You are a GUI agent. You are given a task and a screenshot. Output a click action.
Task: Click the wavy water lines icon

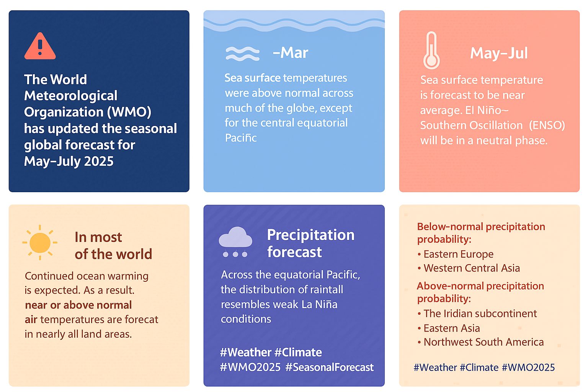(x=243, y=54)
